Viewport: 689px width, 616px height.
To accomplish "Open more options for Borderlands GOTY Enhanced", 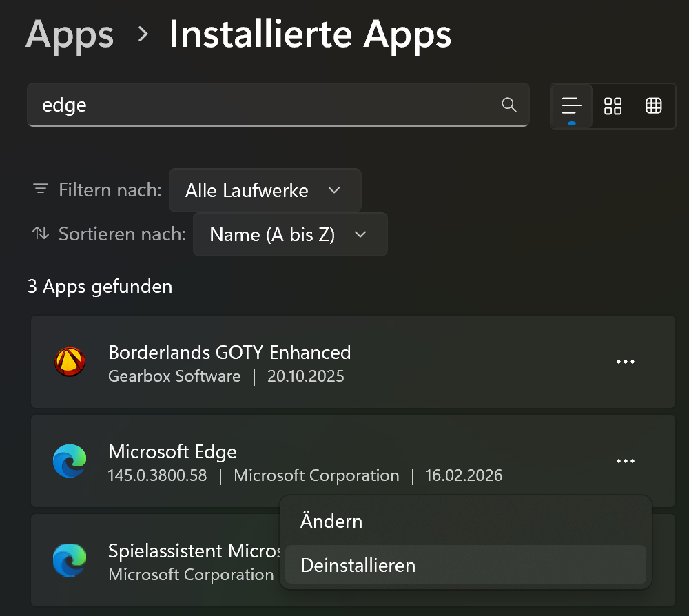I will tap(625, 362).
